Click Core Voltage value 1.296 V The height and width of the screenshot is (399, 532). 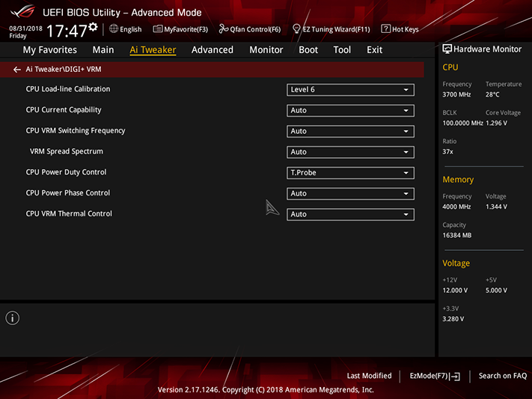(x=496, y=123)
